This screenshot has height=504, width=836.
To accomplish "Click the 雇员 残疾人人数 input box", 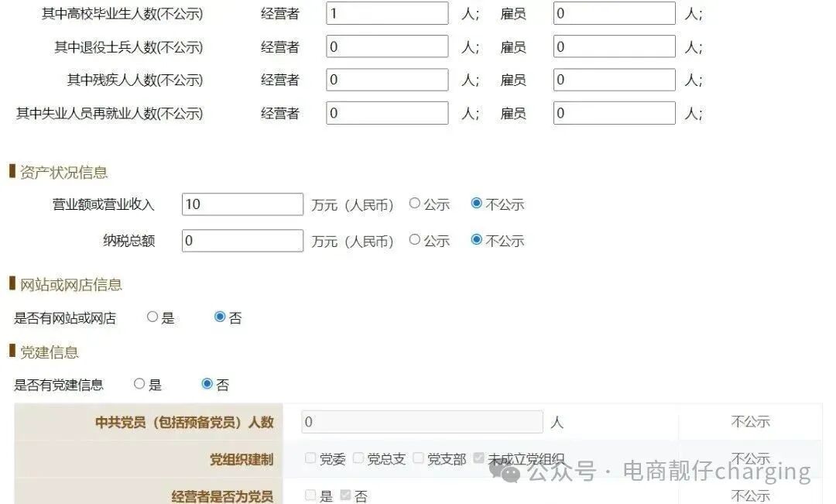I will point(614,79).
